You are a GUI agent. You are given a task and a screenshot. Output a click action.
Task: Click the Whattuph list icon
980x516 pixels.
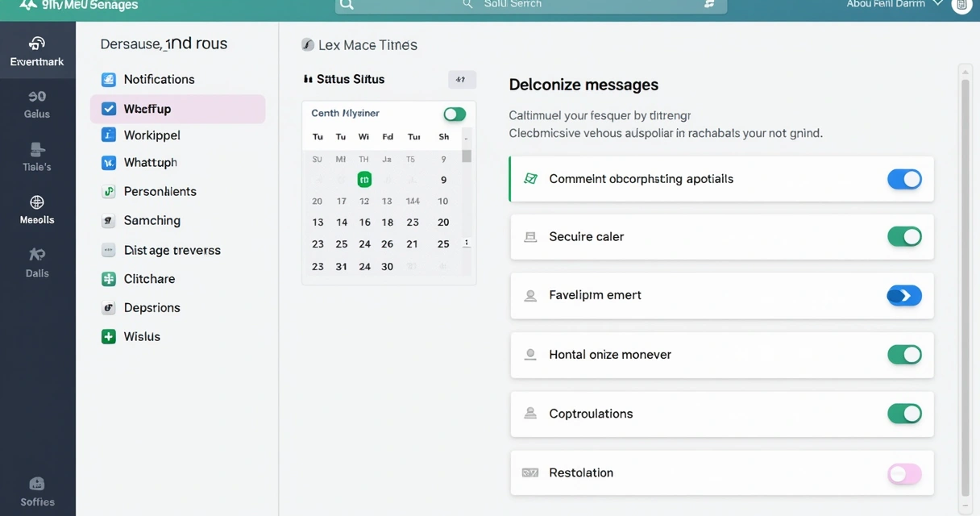[109, 163]
